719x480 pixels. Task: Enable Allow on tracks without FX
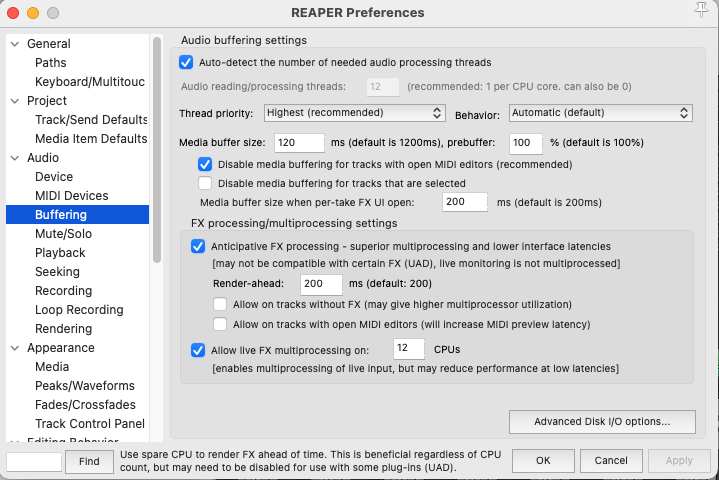[220, 304]
